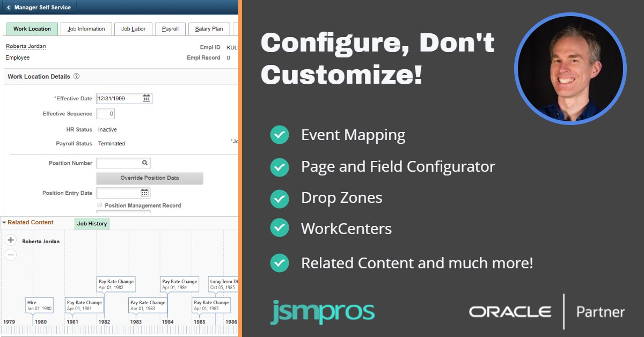
Task: Click the Oracle Partner logo
Action: pyautogui.click(x=547, y=312)
